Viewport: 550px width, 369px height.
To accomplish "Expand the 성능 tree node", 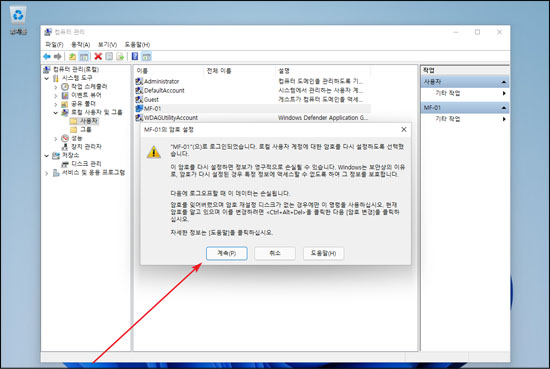I will [x=55, y=139].
